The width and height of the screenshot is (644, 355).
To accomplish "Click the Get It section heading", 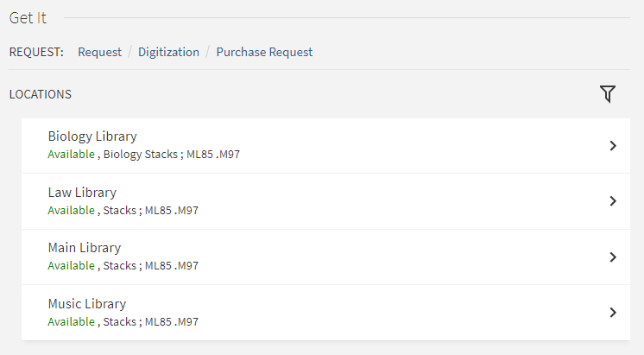I will click(x=28, y=17).
